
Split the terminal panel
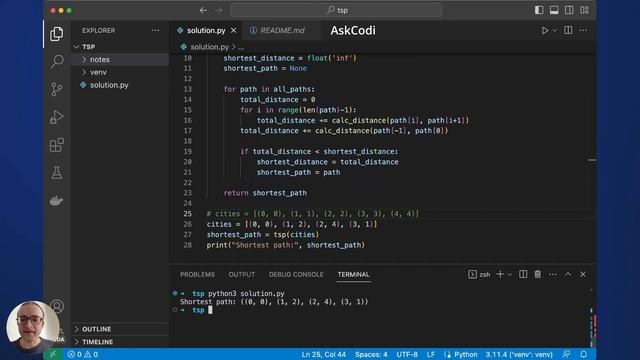(x=523, y=274)
